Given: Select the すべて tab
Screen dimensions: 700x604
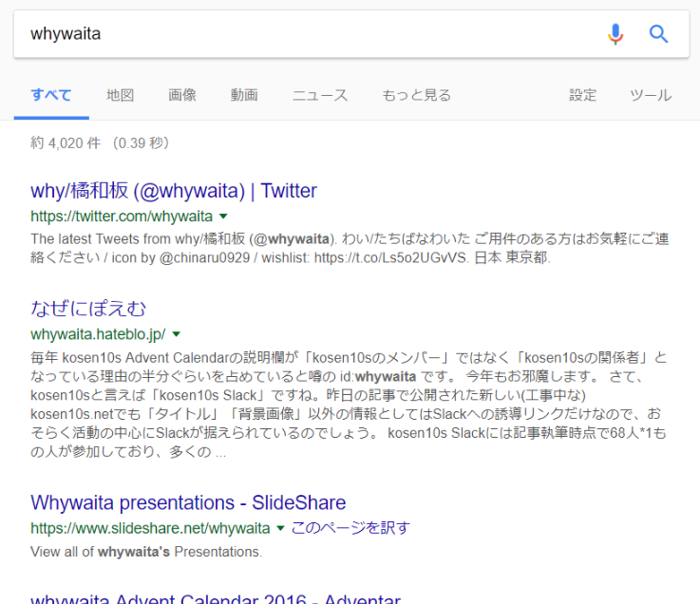Looking at the screenshot, I should 51,95.
